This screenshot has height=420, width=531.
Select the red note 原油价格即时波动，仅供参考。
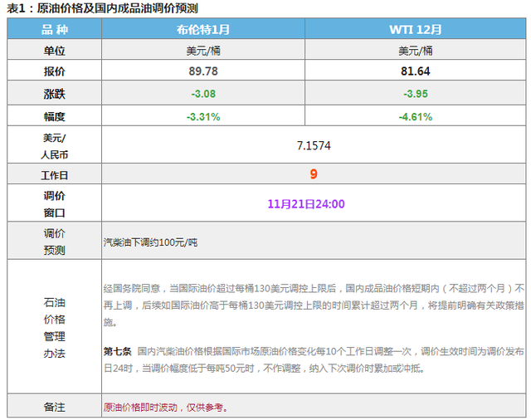point(166,407)
